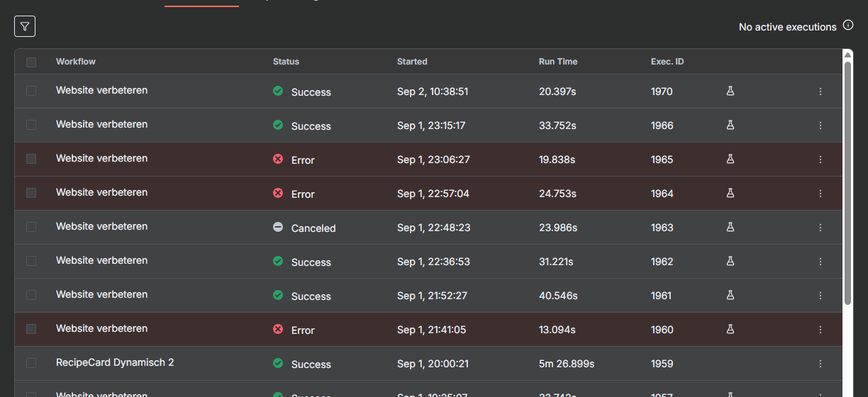This screenshot has width=868, height=397.
Task: Expand the actions menu for execution 1962
Action: pyautogui.click(x=820, y=262)
